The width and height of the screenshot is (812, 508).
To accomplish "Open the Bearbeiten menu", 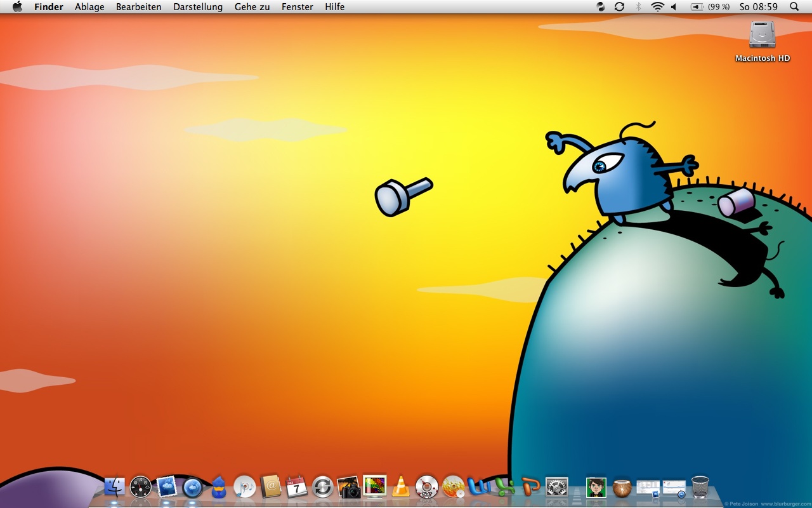I will [139, 7].
